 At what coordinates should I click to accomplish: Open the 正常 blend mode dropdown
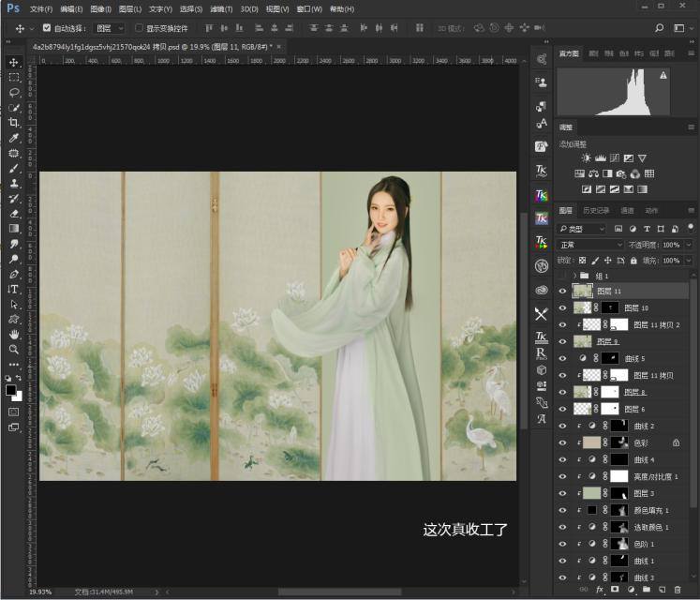pyautogui.click(x=590, y=245)
